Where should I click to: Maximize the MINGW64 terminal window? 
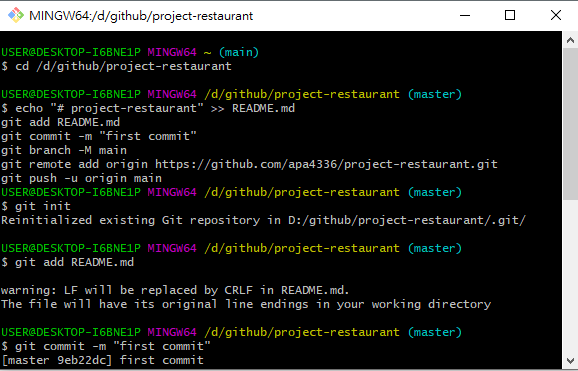click(510, 15)
